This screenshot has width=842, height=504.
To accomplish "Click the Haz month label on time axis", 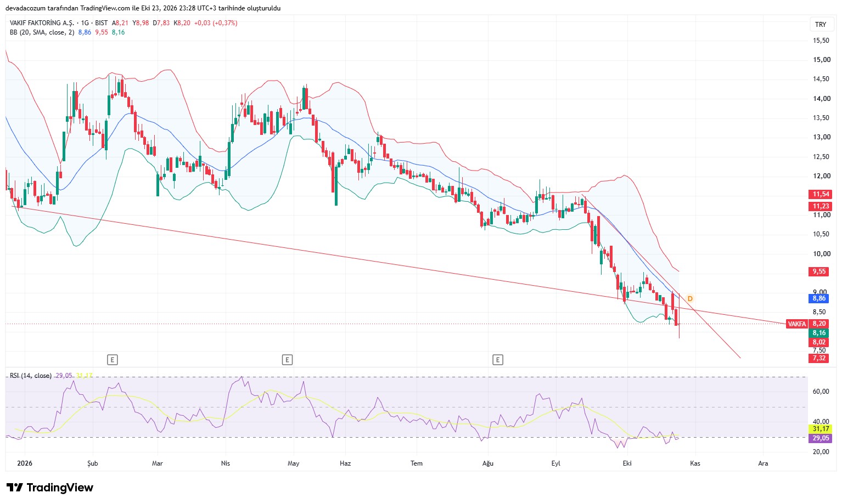I will (x=345, y=463).
